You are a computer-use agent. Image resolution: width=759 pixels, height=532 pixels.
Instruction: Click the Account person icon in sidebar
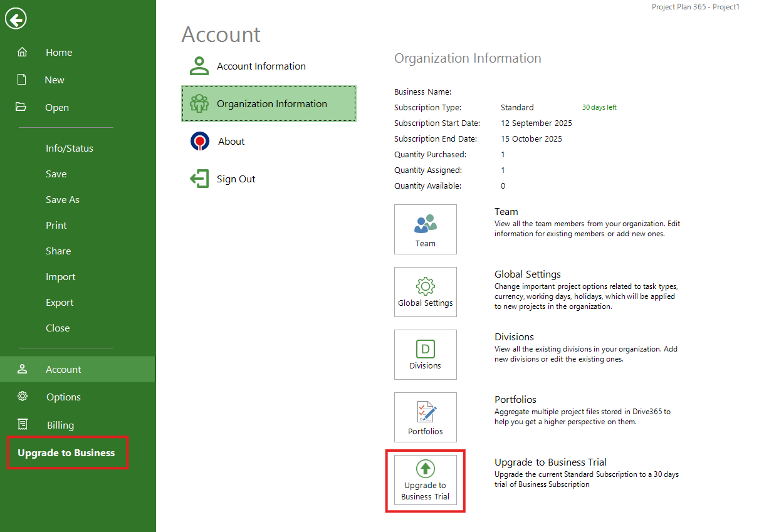(22, 369)
